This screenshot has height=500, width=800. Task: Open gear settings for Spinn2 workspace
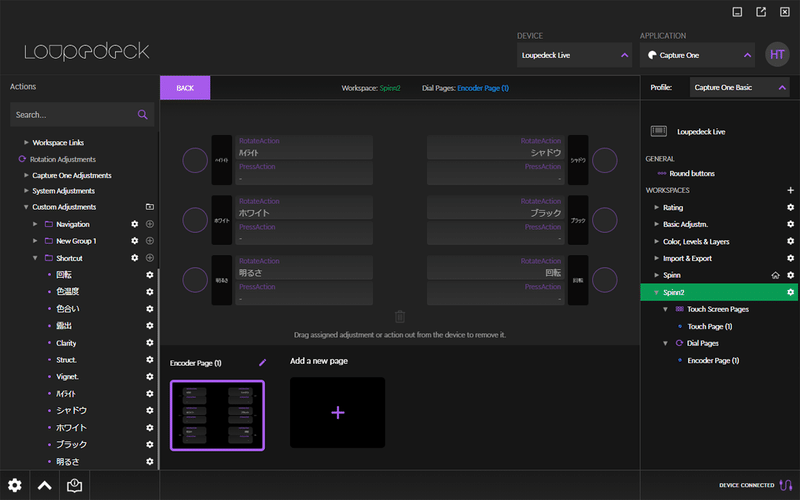pos(790,292)
